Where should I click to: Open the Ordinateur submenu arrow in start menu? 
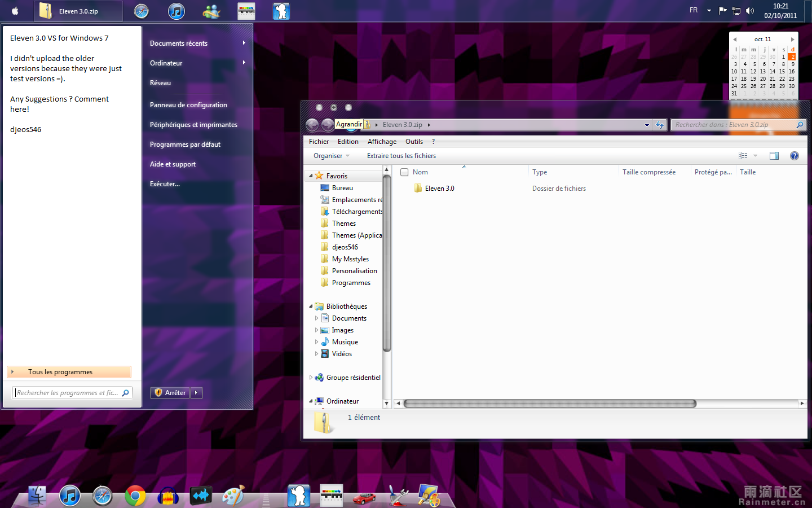tap(244, 63)
